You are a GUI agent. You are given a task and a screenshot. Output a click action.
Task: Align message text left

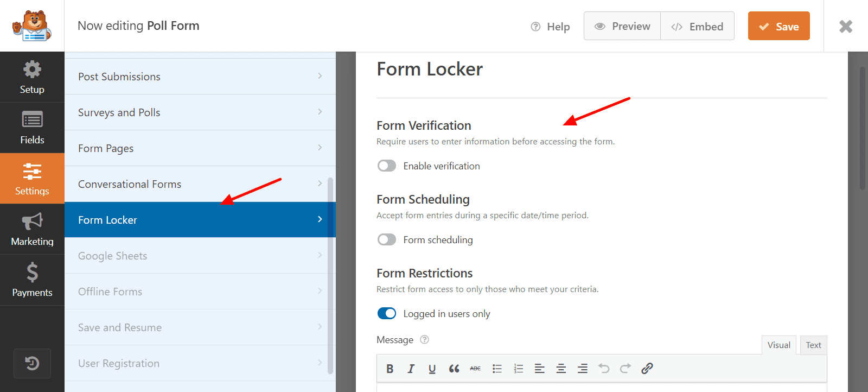pyautogui.click(x=539, y=369)
